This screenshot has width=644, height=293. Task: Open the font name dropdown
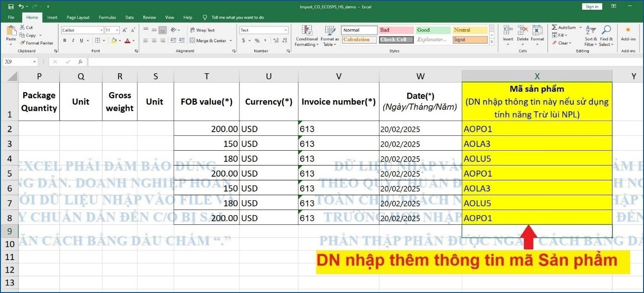tap(102, 30)
